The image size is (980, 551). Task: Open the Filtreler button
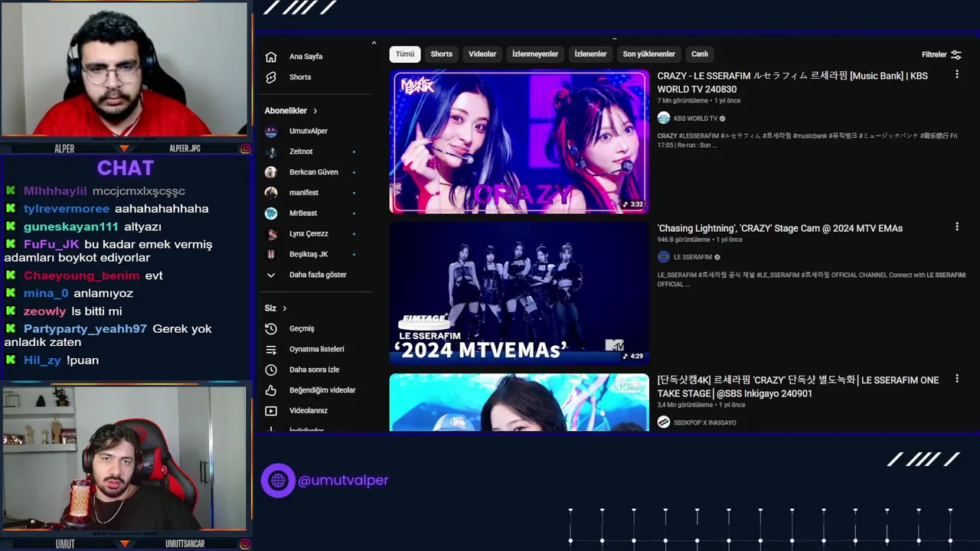[941, 54]
